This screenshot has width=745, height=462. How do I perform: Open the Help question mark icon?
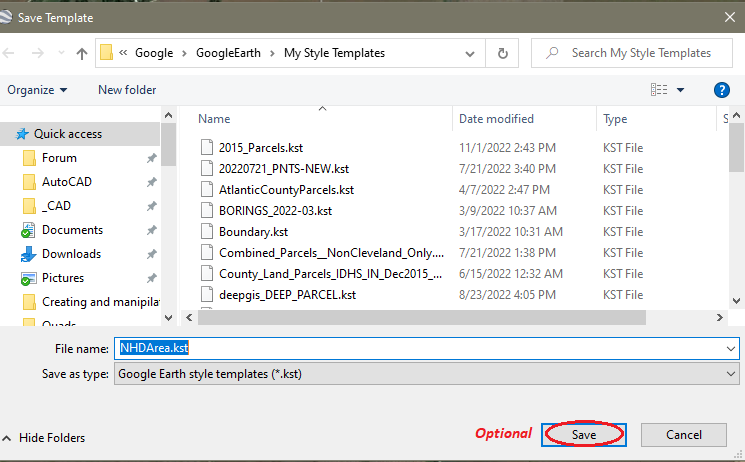coord(721,90)
